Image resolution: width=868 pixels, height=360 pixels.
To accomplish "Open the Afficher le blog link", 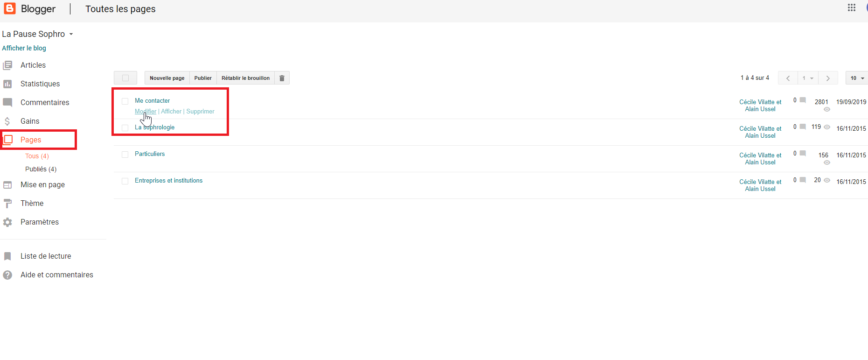I will pos(24,48).
